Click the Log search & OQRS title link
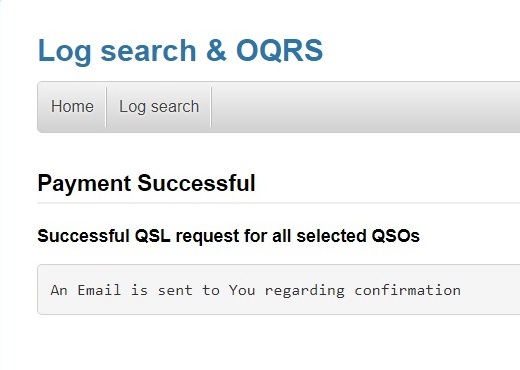The image size is (520, 370). click(180, 50)
